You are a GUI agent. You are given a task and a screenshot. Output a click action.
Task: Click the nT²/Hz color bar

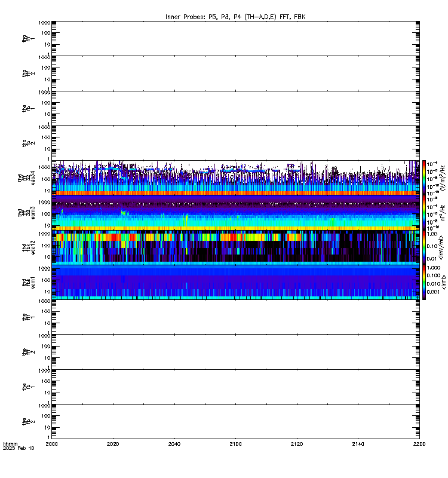(424, 213)
